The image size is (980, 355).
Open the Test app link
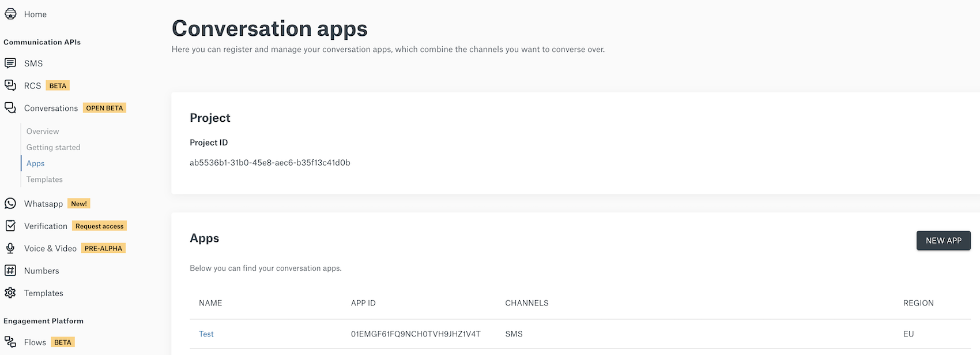(206, 334)
